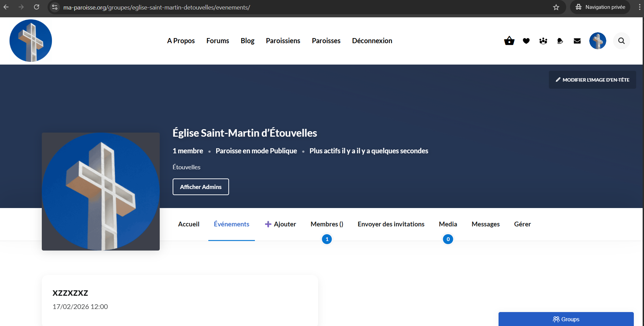644x326 pixels.
Task: Switch to the Membres tab
Action: tap(327, 224)
